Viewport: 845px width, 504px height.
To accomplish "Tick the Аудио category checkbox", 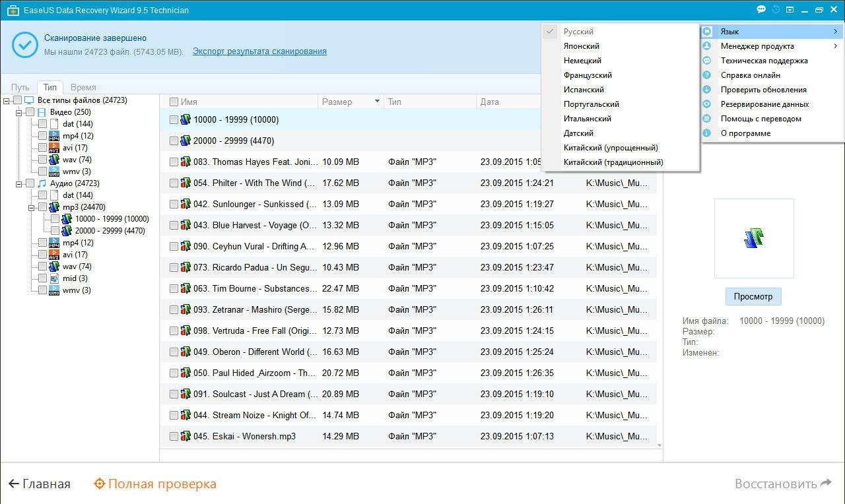I will click(30, 183).
